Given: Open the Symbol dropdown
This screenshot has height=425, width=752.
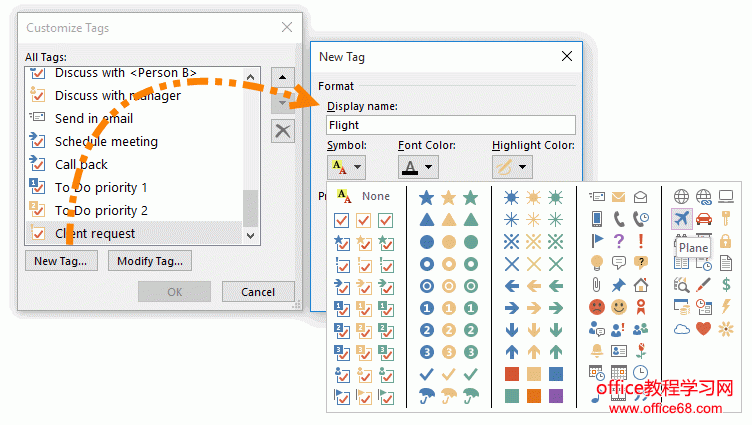Looking at the screenshot, I should (x=346, y=167).
